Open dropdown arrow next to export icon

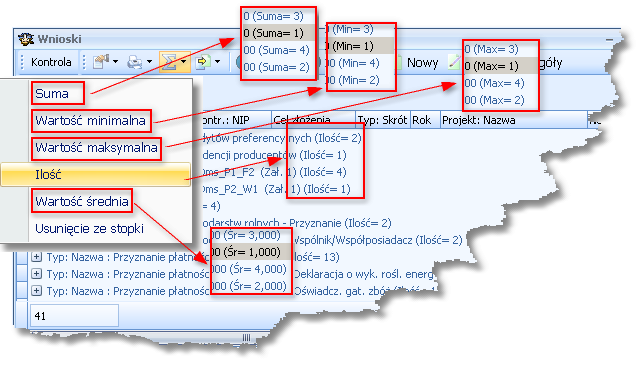click(x=217, y=62)
